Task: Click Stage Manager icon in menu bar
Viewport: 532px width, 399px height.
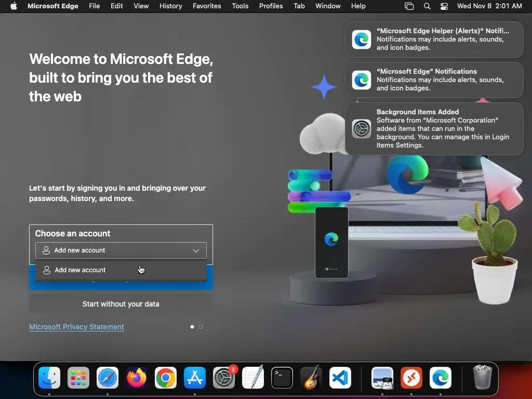Action: pos(409,6)
